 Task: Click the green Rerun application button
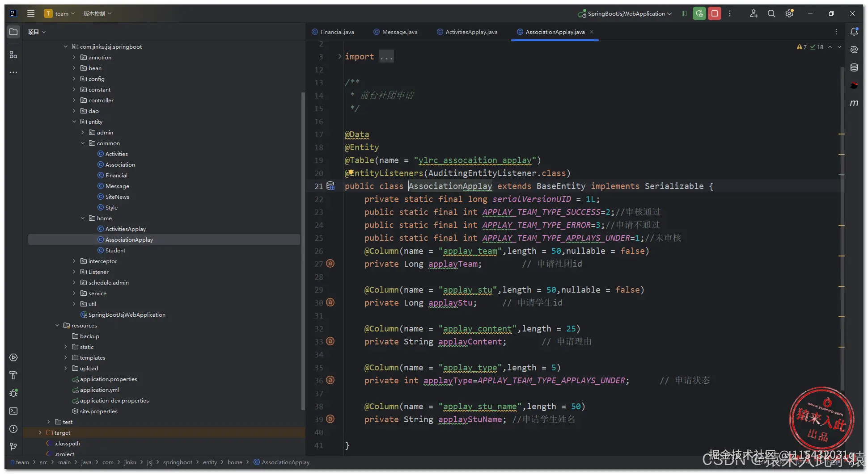(x=699, y=13)
